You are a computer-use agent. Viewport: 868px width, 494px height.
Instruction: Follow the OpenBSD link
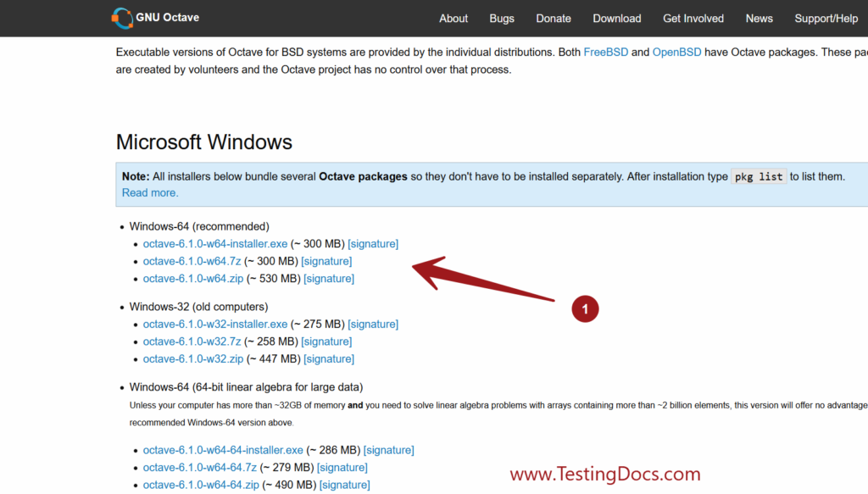click(x=676, y=52)
